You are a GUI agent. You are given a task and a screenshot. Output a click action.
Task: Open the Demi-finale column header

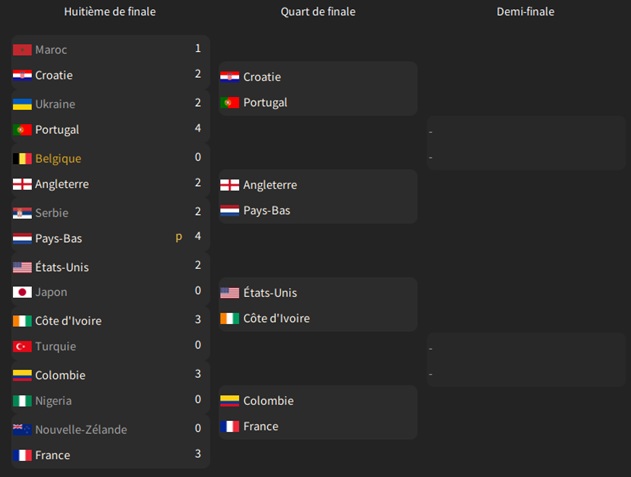525,12
